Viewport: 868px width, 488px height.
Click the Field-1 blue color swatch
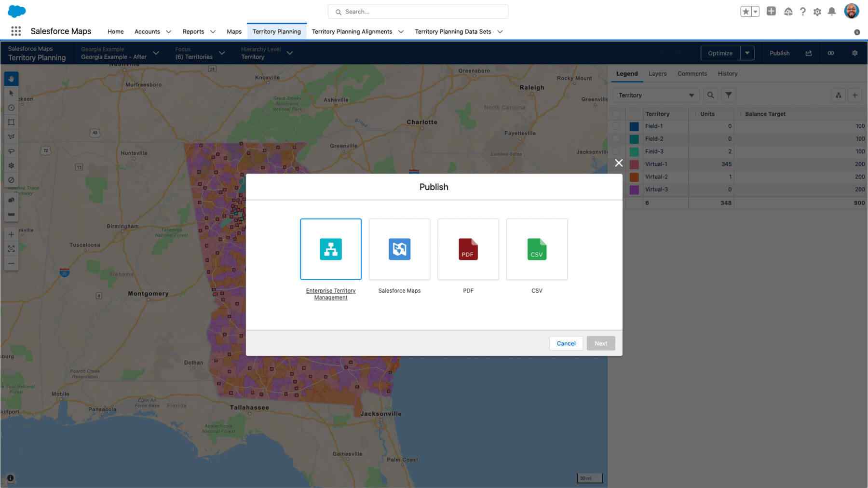coord(634,126)
